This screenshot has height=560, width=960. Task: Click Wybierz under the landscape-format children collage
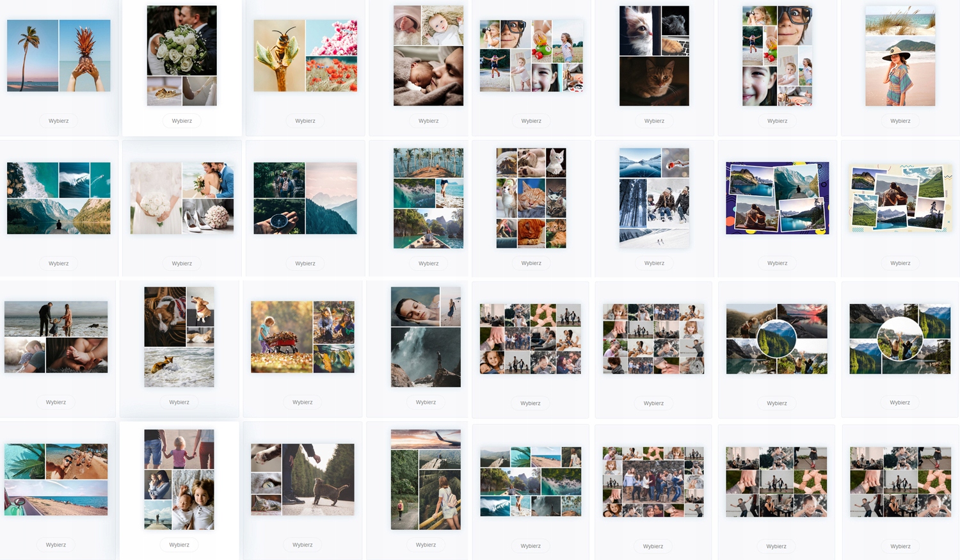(x=531, y=121)
